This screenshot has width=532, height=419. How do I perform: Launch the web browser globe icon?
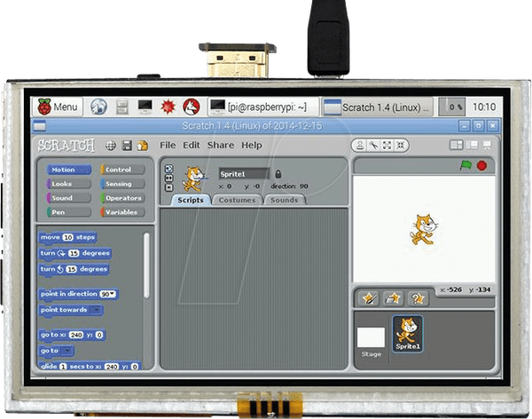(x=98, y=107)
